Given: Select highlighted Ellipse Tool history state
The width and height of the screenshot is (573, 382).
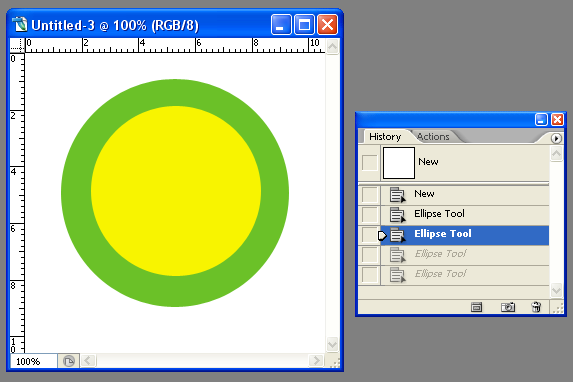Looking at the screenshot, I should (x=464, y=235).
